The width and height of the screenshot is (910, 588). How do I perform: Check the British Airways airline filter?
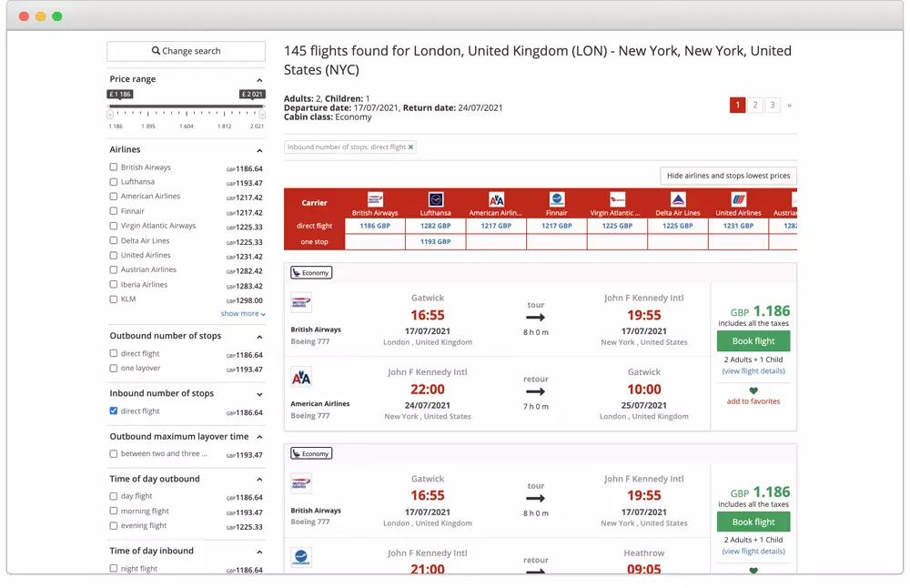(x=113, y=167)
